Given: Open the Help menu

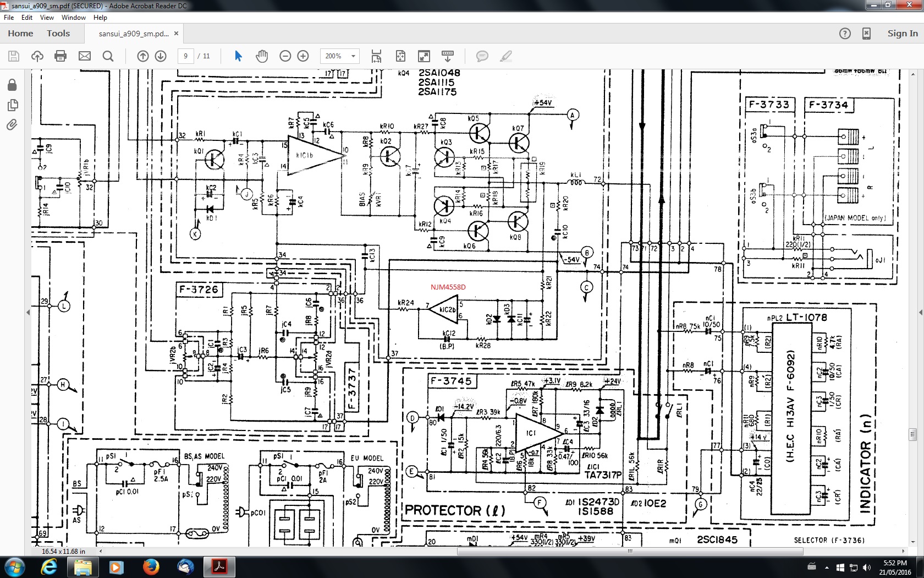Looking at the screenshot, I should click(100, 18).
